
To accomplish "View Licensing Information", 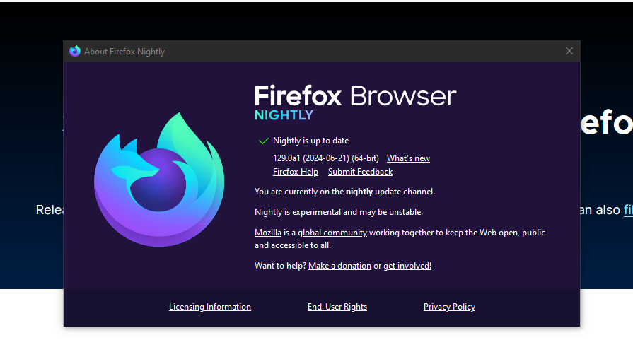I will point(209,307).
